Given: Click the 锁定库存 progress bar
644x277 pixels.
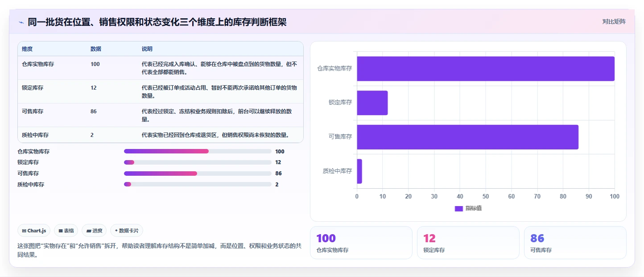Looking at the screenshot, I should (198, 162).
